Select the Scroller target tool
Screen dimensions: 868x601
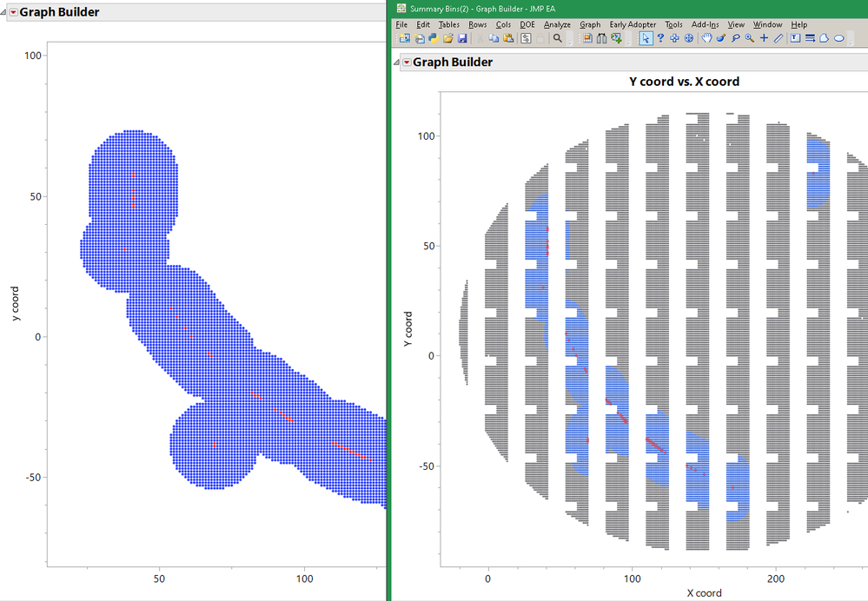[x=689, y=38]
